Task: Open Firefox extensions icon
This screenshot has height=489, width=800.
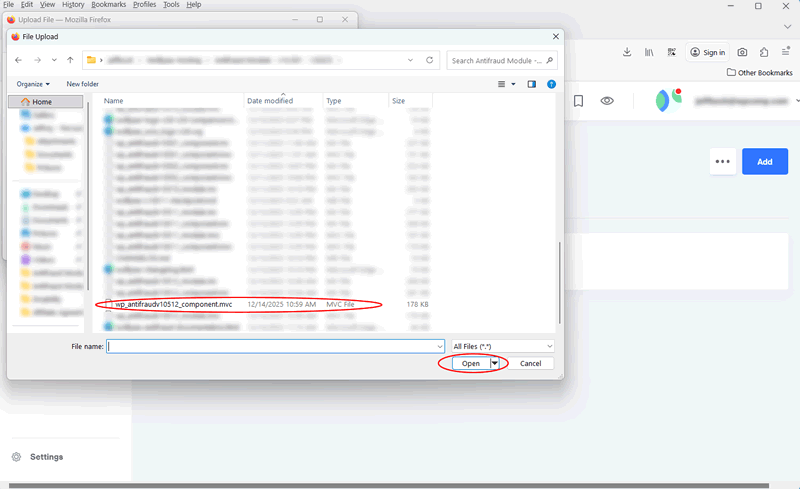Action: click(x=764, y=52)
